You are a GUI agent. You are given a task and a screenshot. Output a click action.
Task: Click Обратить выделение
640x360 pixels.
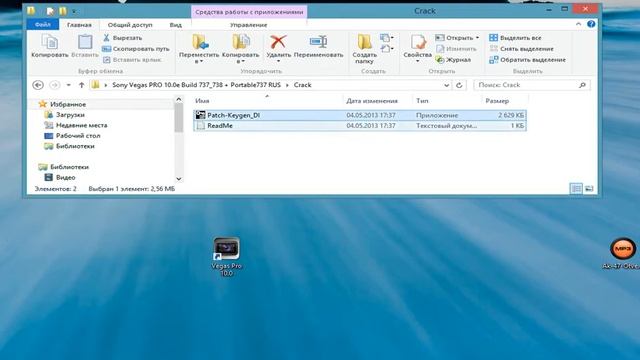(x=527, y=60)
